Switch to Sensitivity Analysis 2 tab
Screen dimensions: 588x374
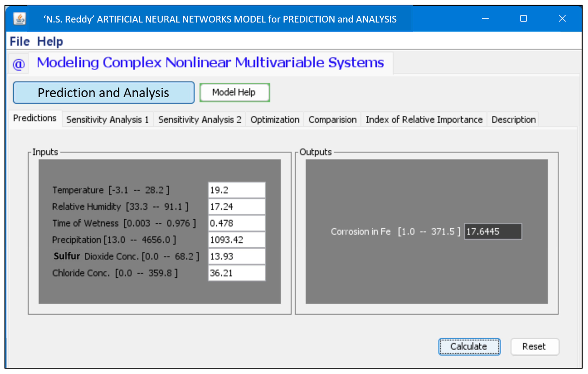click(x=199, y=120)
